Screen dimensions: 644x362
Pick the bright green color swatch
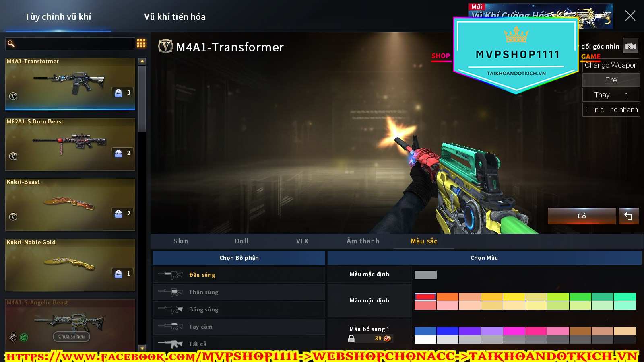coord(580,297)
